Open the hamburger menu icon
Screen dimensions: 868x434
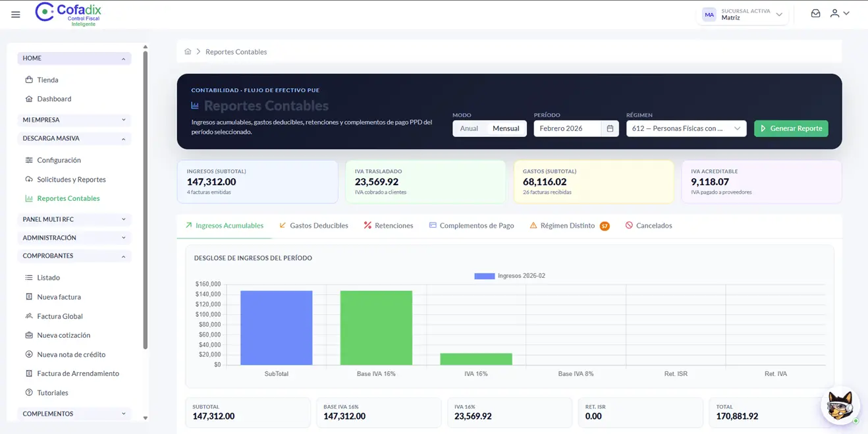tap(16, 14)
